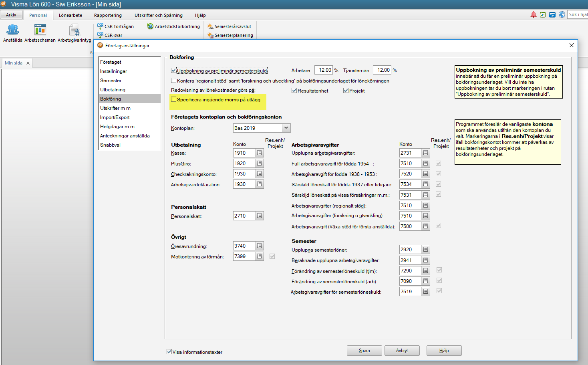Edit Arbetare percentage field
Viewport: 588px width, 365px height.
pos(324,70)
